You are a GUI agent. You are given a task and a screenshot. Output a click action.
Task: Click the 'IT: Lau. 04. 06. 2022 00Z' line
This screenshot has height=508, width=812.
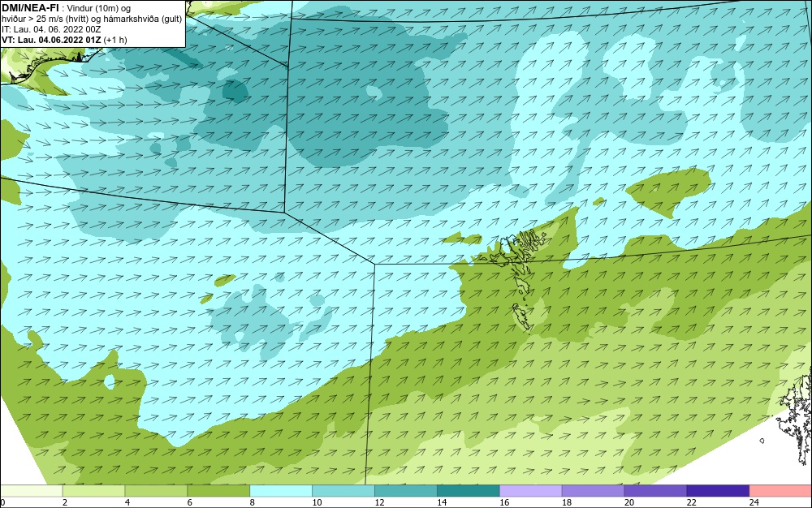51,29
